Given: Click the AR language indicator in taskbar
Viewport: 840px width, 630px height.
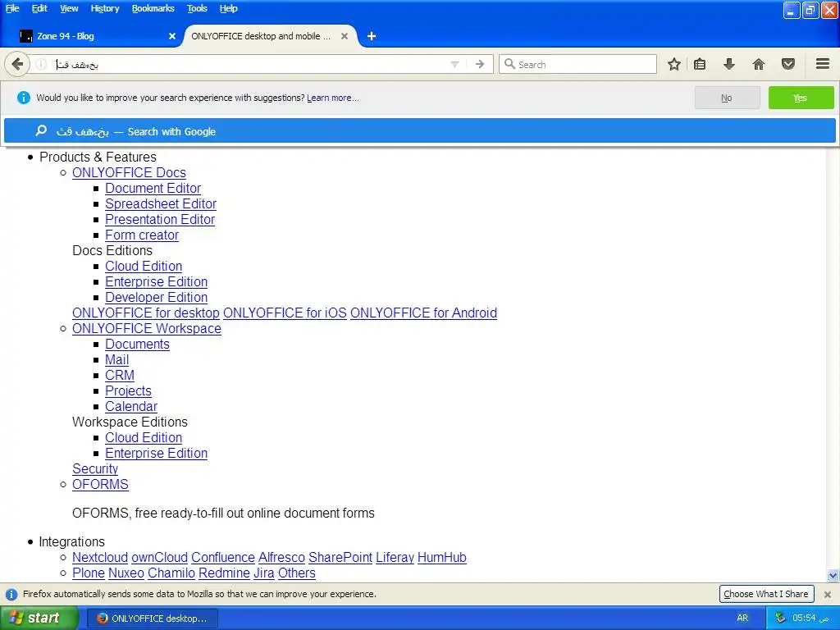Looking at the screenshot, I should (742, 619).
